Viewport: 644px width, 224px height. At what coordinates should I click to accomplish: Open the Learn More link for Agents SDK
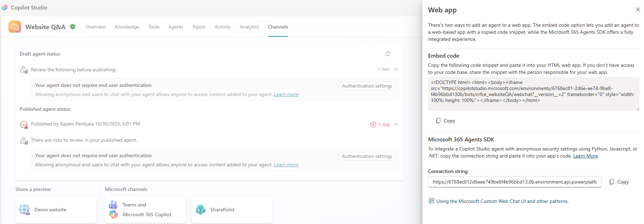click(585, 156)
